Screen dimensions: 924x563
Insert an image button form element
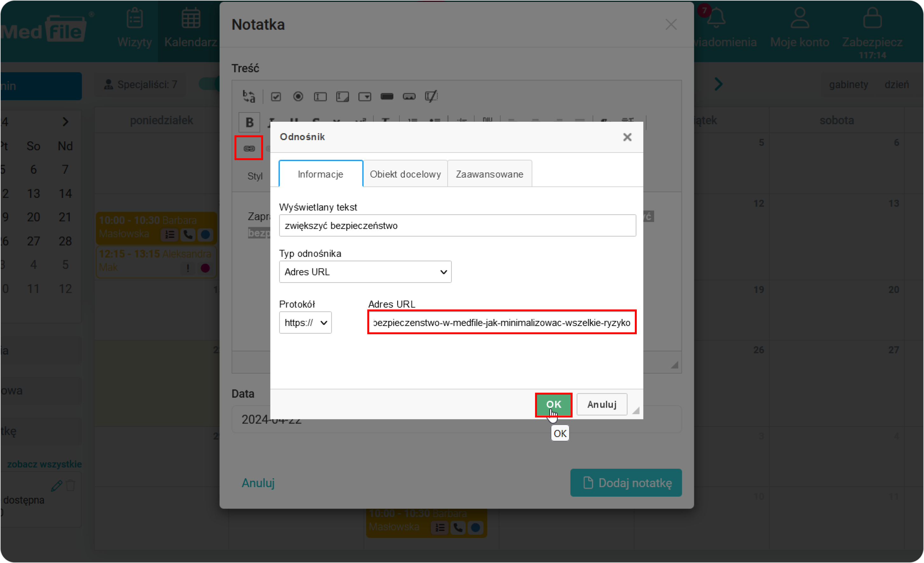409,97
